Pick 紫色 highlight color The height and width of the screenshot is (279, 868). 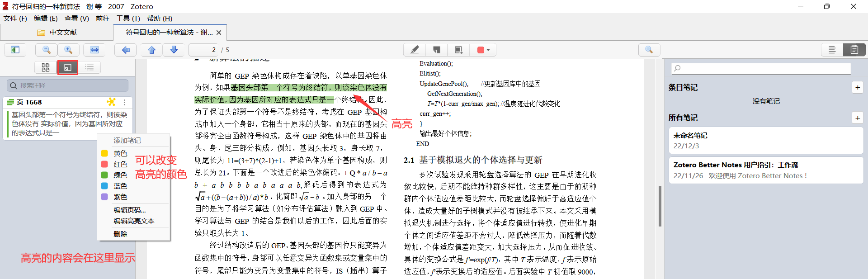tap(120, 197)
